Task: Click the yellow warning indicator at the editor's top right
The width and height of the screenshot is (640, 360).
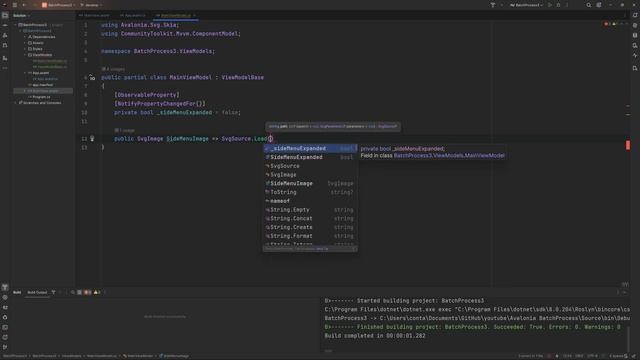Action: (615, 24)
